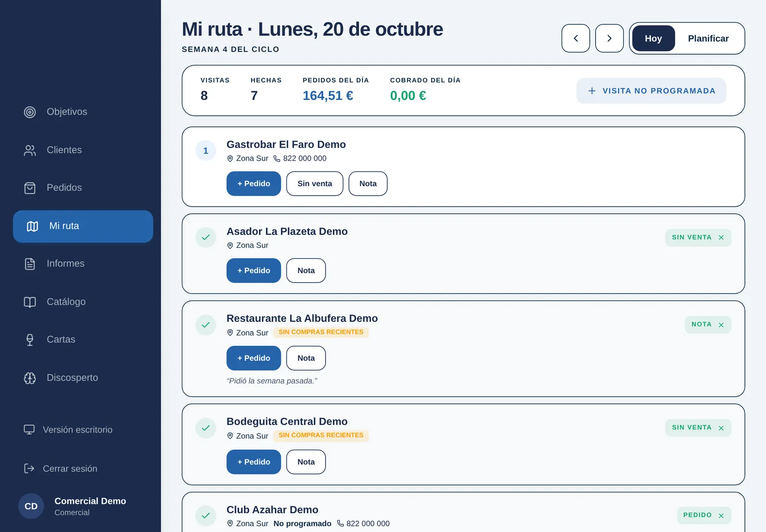Click visit number 1 badge for Gastrobar
Screen dimensions: 766x532
206,151
